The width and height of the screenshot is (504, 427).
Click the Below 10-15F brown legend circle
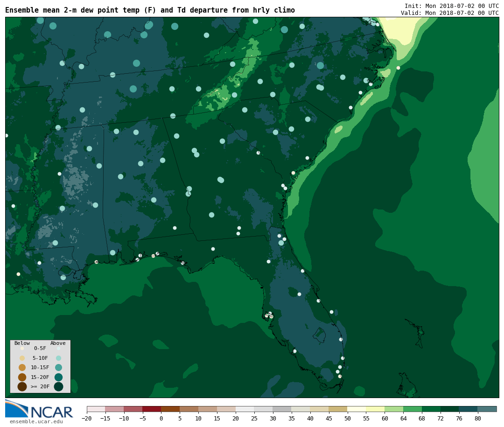coord(22,368)
